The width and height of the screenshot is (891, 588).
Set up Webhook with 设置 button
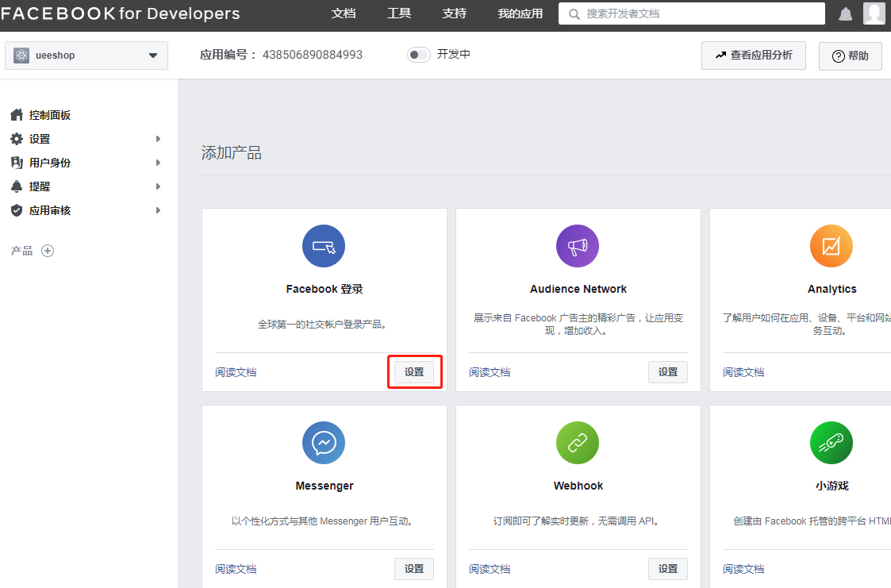[668, 568]
